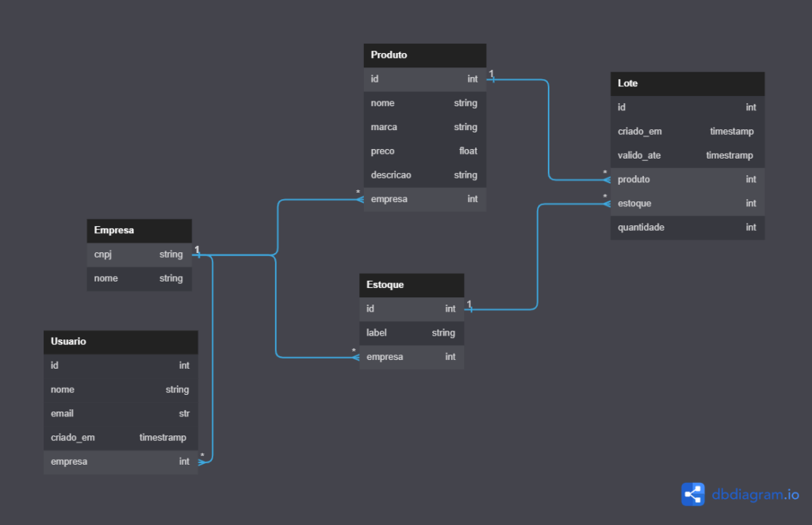Click the dbdiagram.io share logo icon
Viewport: 812px width, 525px height.
pos(692,494)
